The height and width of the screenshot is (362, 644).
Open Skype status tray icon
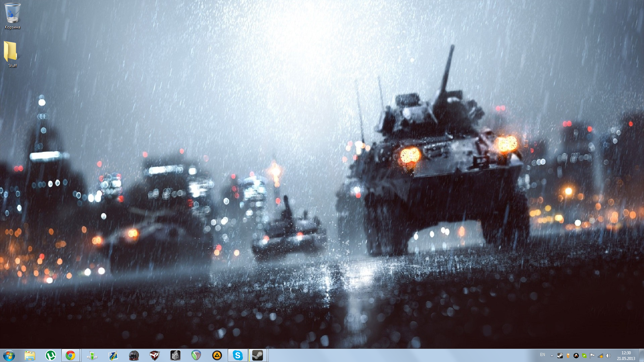584,356
